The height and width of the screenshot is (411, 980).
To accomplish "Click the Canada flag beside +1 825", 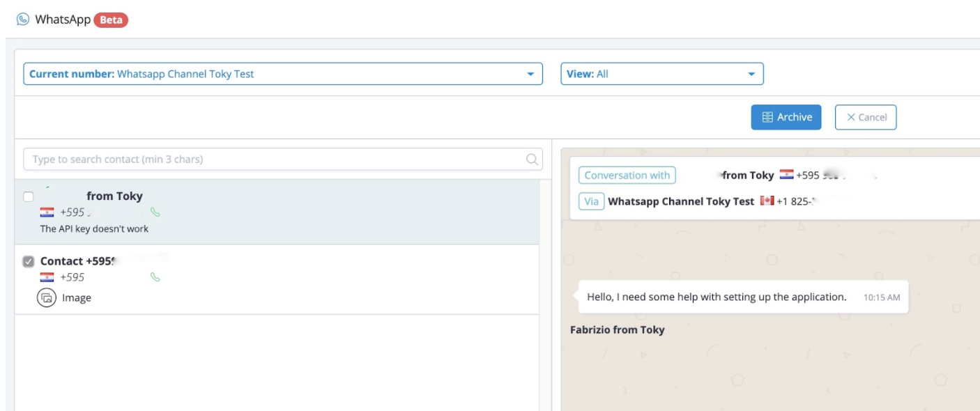I will [x=767, y=201].
